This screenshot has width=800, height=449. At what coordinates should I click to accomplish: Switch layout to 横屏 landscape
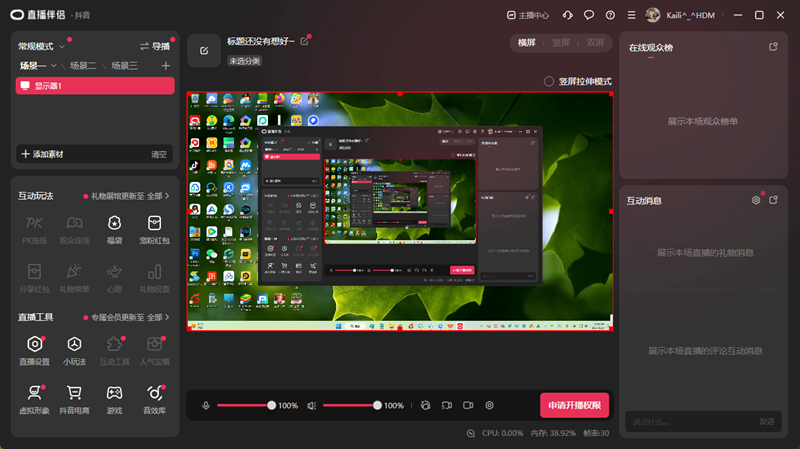click(527, 43)
